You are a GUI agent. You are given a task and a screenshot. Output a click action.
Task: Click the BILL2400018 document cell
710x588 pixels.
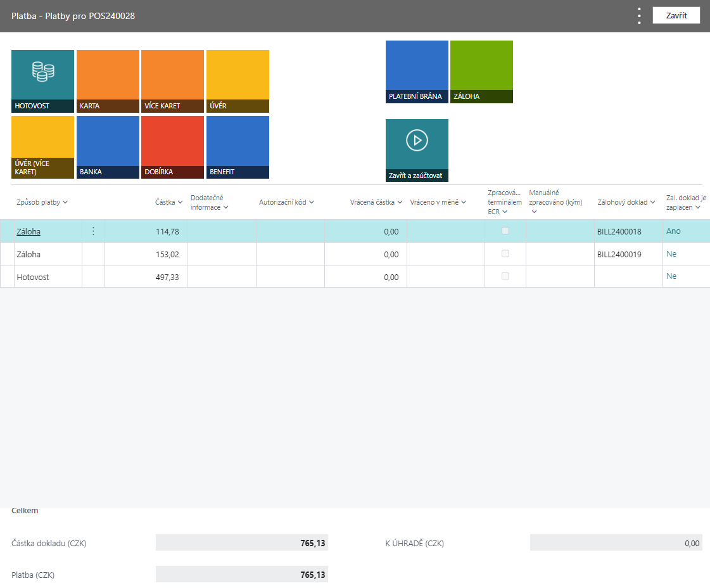pos(628,231)
